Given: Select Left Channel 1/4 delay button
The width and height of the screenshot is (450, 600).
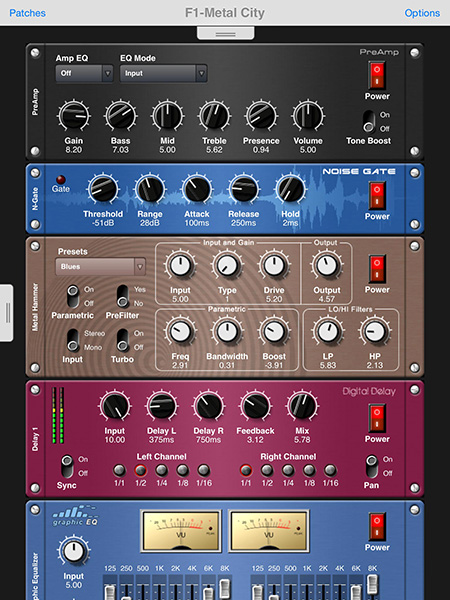Looking at the screenshot, I should [x=161, y=470].
